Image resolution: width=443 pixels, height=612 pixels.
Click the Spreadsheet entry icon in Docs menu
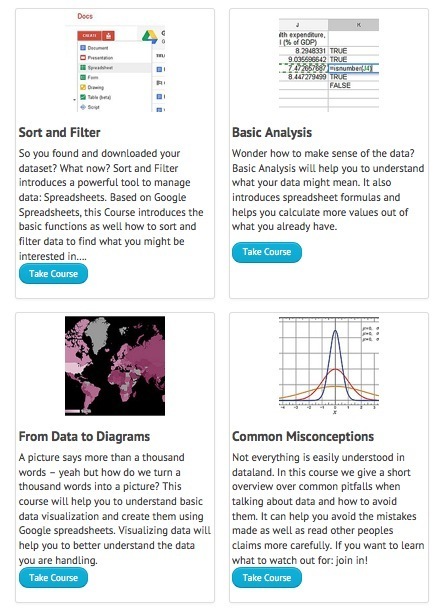click(83, 68)
